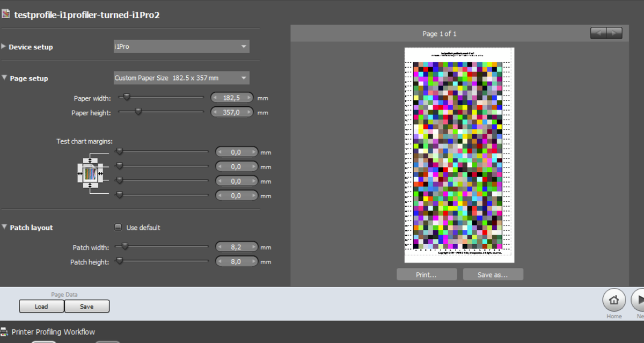Click the 'Page 1 of 1' text
This screenshot has height=343, width=644.
440,34
